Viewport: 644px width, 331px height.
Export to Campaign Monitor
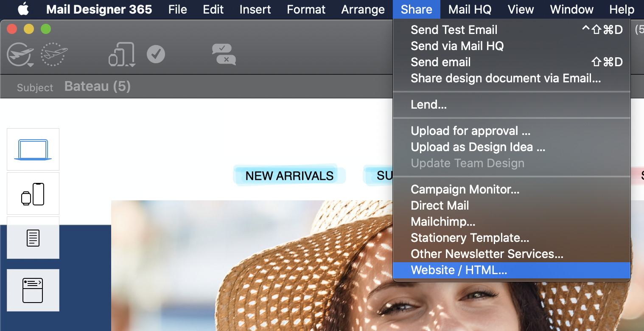point(512,189)
